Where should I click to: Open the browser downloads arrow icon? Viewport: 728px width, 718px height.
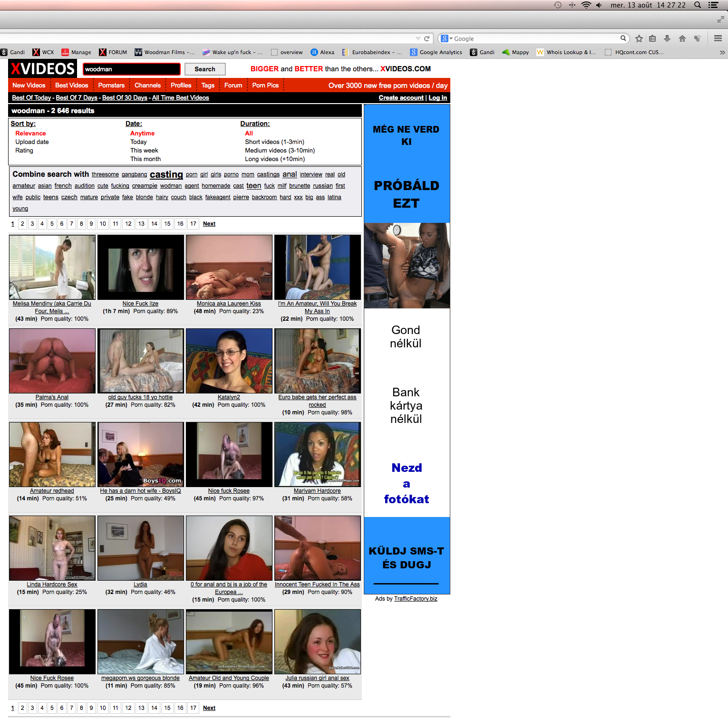[x=667, y=39]
